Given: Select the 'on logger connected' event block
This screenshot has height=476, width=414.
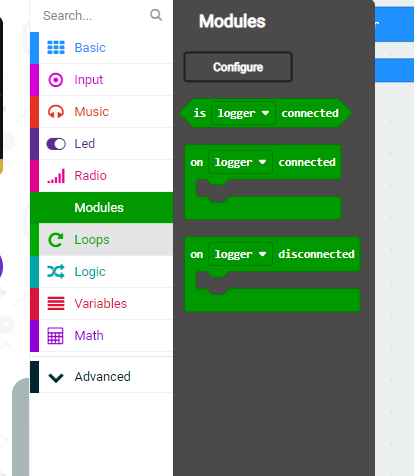Looking at the screenshot, I should tap(263, 182).
